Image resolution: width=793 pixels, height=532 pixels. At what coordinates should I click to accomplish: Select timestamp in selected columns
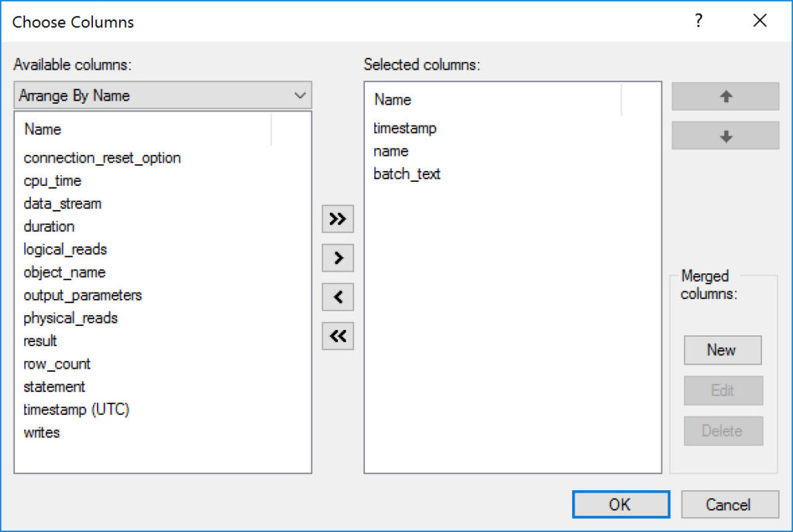point(405,129)
